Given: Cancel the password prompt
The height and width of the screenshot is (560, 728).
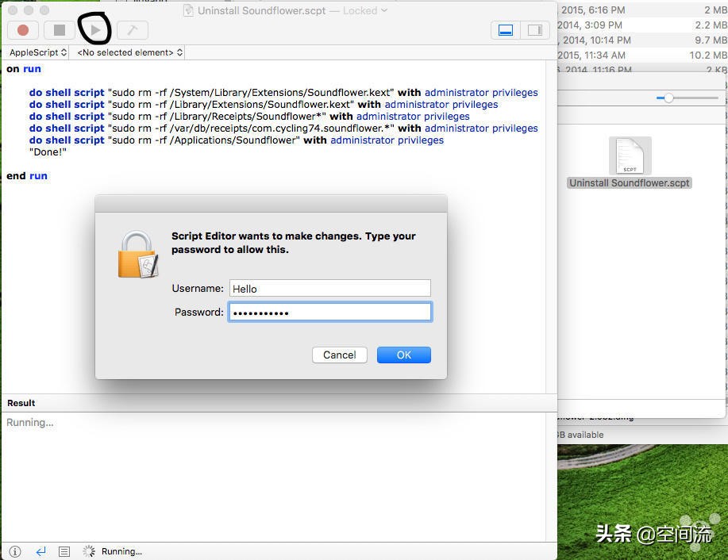Looking at the screenshot, I should pos(340,355).
